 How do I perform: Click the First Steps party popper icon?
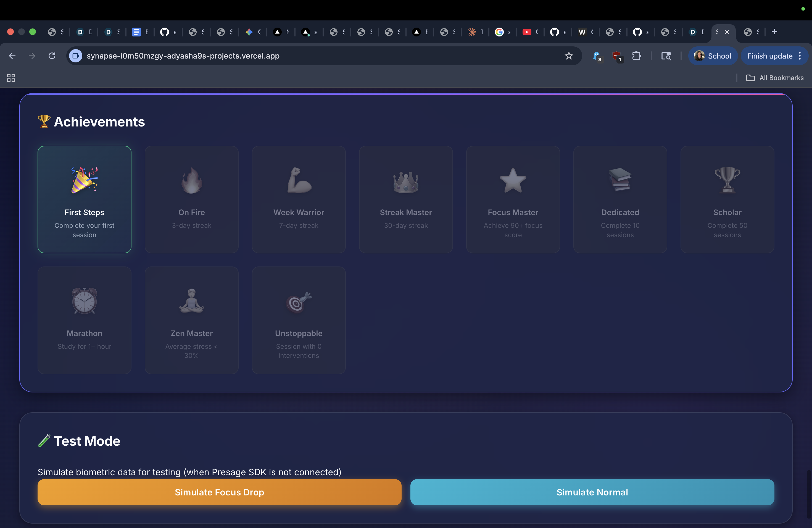click(x=84, y=180)
